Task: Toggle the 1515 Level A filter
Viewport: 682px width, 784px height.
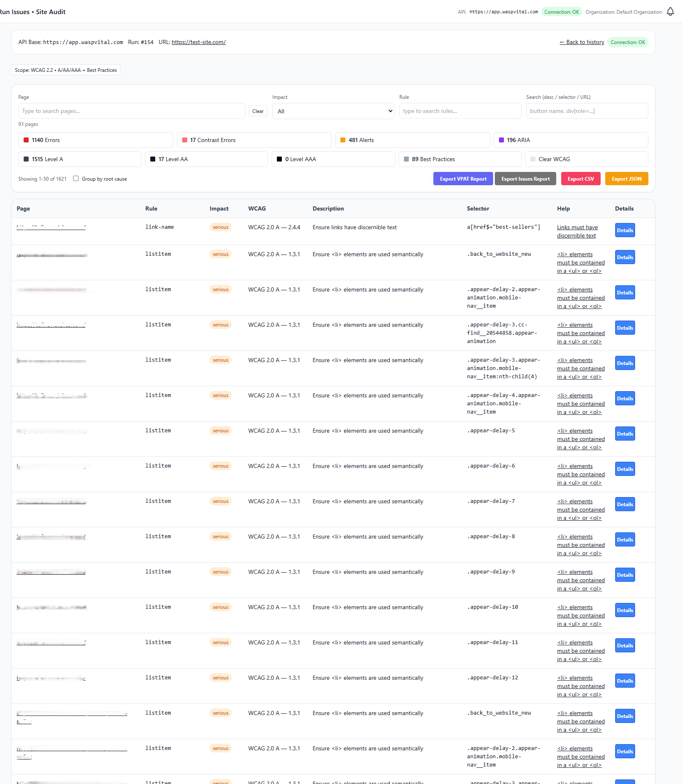Action: pos(80,159)
